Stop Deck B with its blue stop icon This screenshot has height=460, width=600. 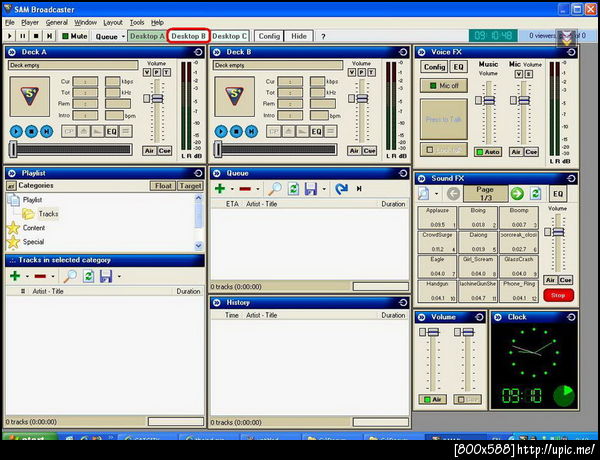point(236,132)
